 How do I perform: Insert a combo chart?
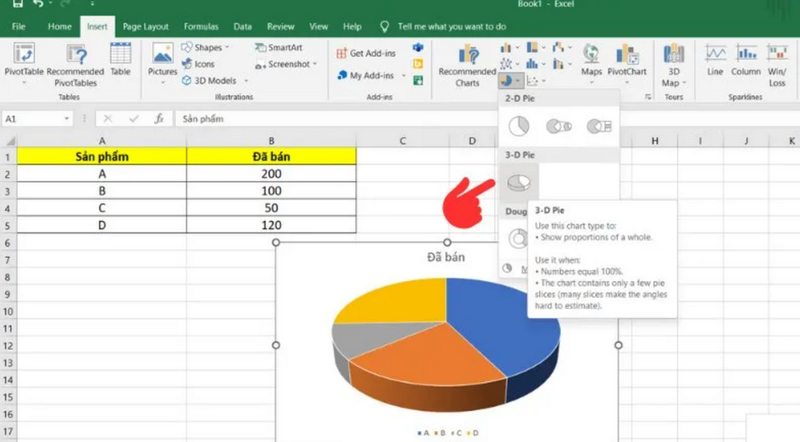click(x=562, y=64)
